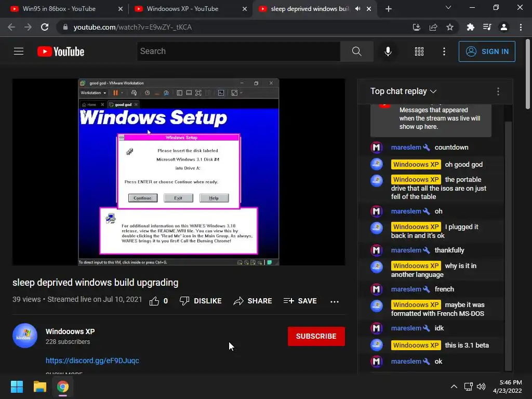Image resolution: width=532 pixels, height=399 pixels.
Task: Click '228 subscribers' text
Action: (68, 342)
